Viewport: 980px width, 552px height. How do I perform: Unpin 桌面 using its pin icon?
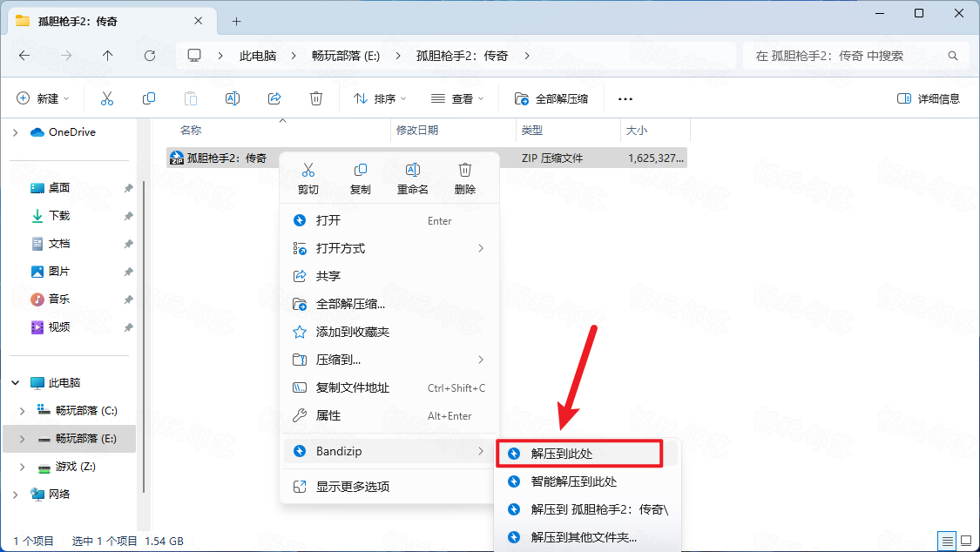click(128, 188)
